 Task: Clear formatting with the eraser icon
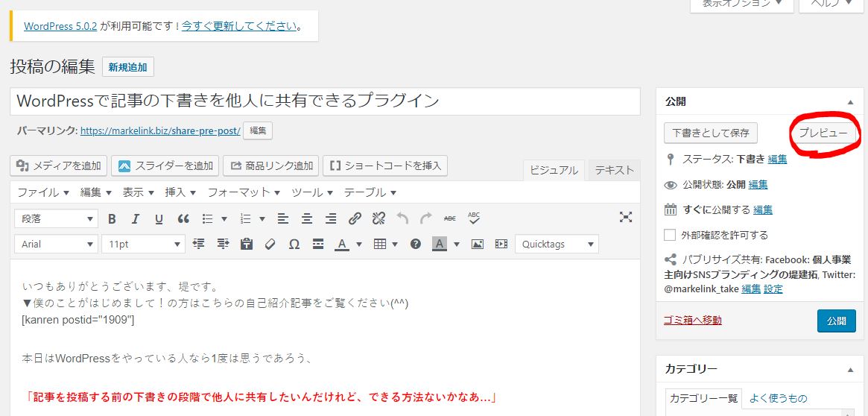tap(270, 244)
